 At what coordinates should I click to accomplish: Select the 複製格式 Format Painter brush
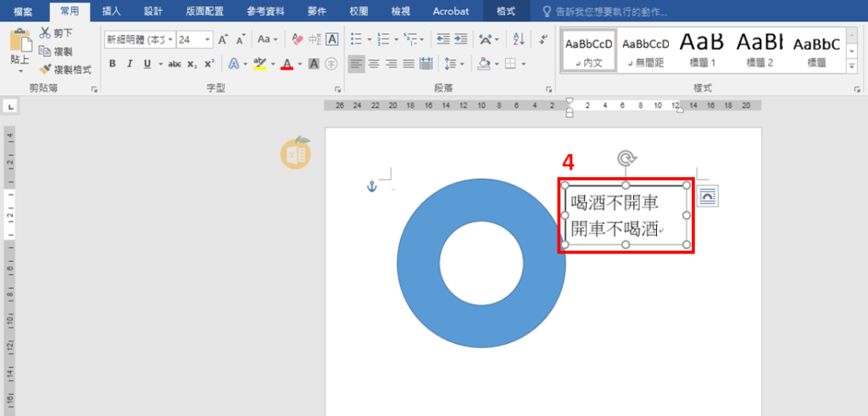[46, 69]
